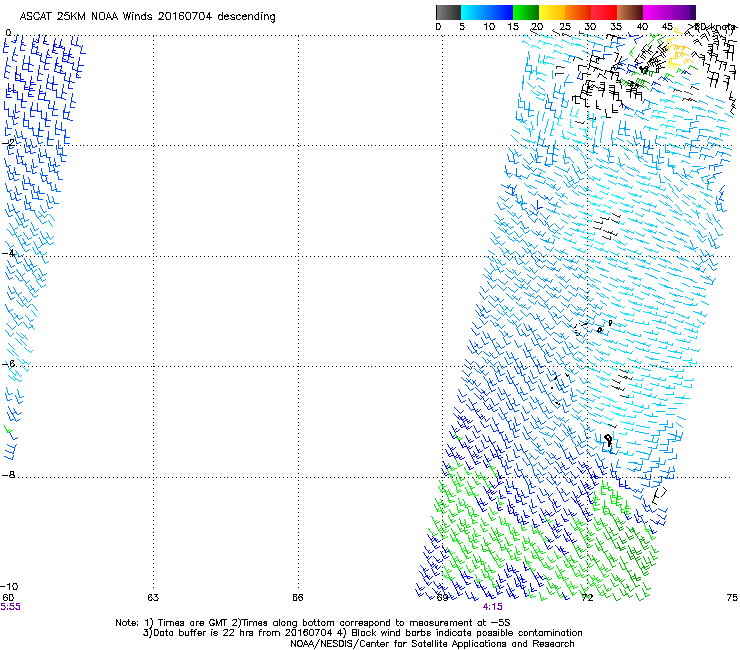Click the magenta 40-45 knots color segment

click(656, 12)
